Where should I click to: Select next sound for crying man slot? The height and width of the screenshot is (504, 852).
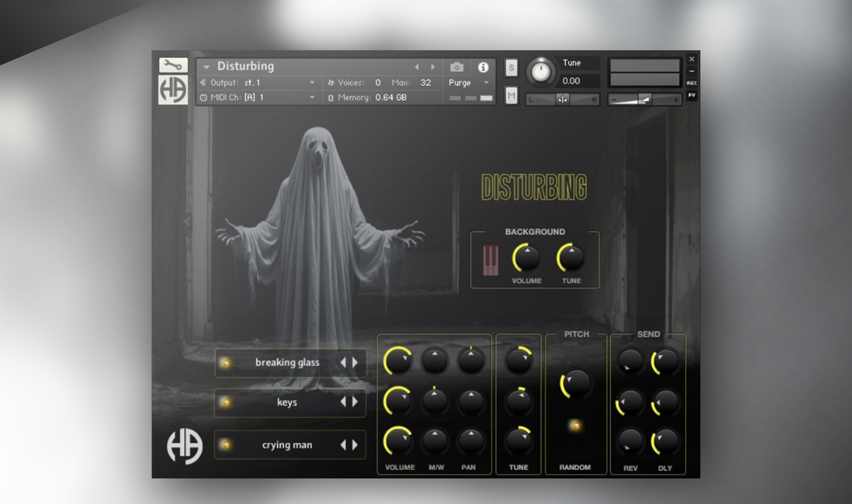[355, 445]
